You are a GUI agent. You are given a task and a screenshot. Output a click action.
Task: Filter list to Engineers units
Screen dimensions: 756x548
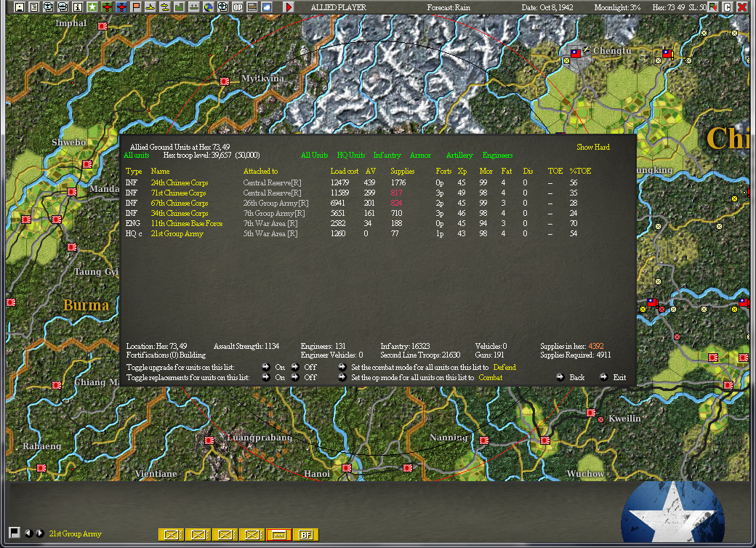497,156
